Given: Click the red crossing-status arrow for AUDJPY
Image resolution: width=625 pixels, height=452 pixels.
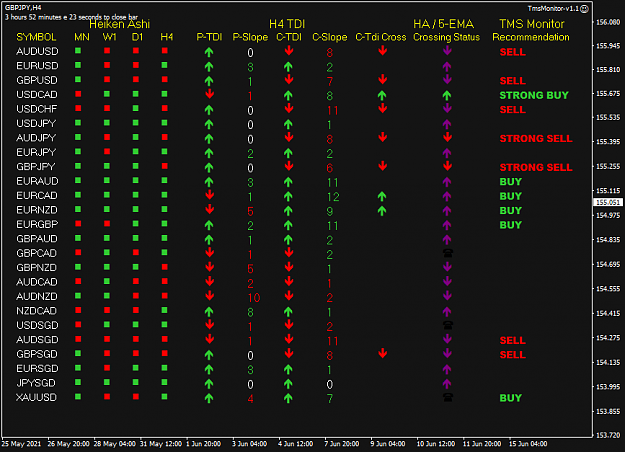Looking at the screenshot, I should (447, 138).
